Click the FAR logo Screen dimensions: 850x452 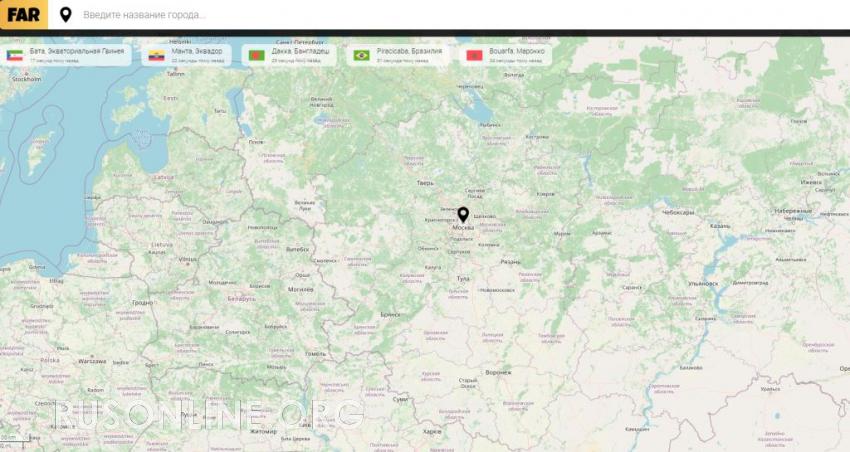(x=23, y=15)
